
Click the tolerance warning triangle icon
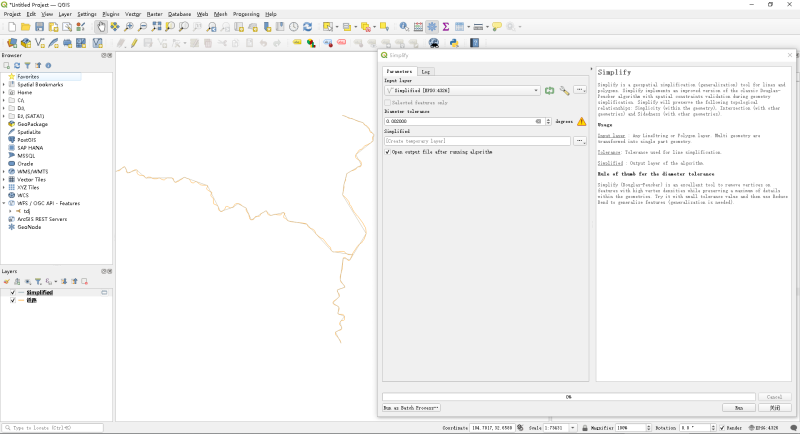(x=582, y=121)
